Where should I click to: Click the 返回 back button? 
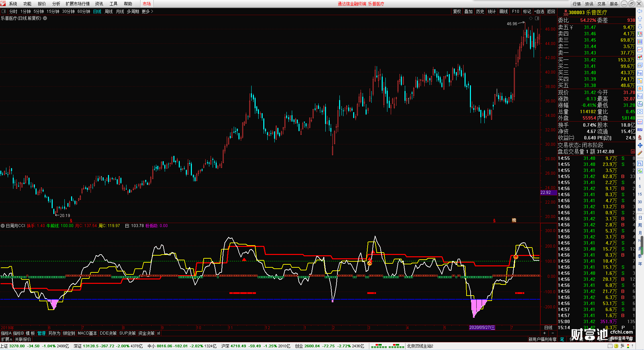coord(551,11)
